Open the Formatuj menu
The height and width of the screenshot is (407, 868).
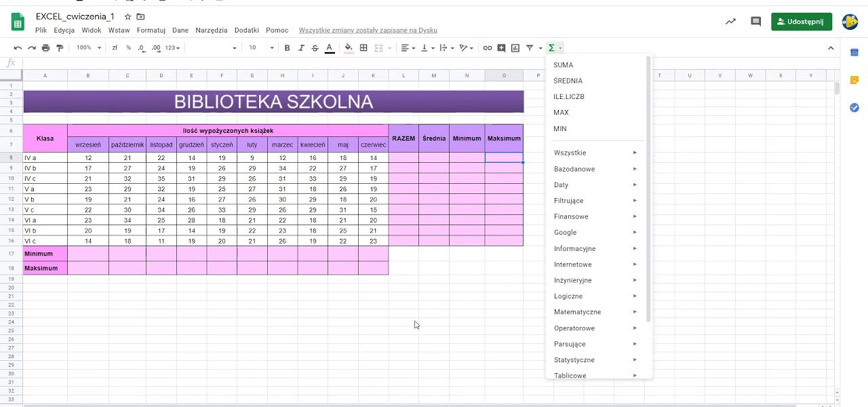[x=151, y=30]
